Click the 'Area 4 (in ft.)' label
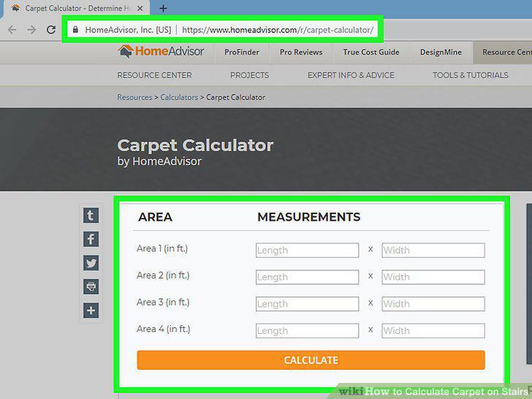This screenshot has height=399, width=532. 164,329
